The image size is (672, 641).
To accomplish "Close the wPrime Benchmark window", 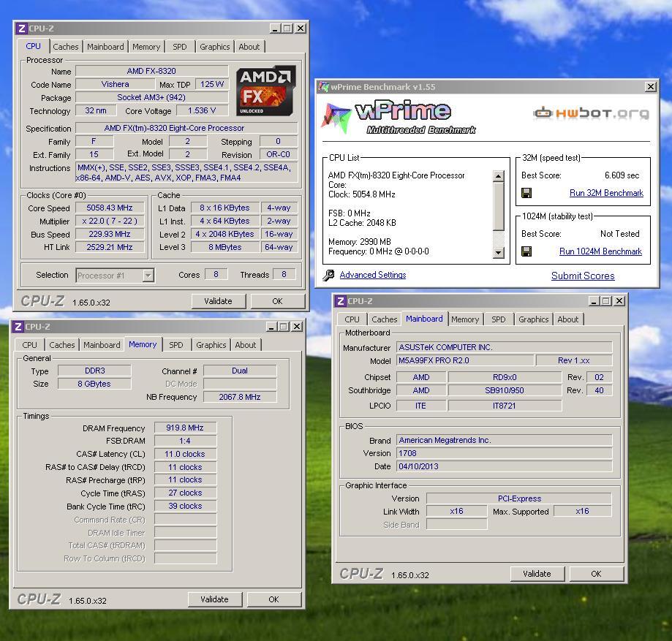I will click(651, 87).
